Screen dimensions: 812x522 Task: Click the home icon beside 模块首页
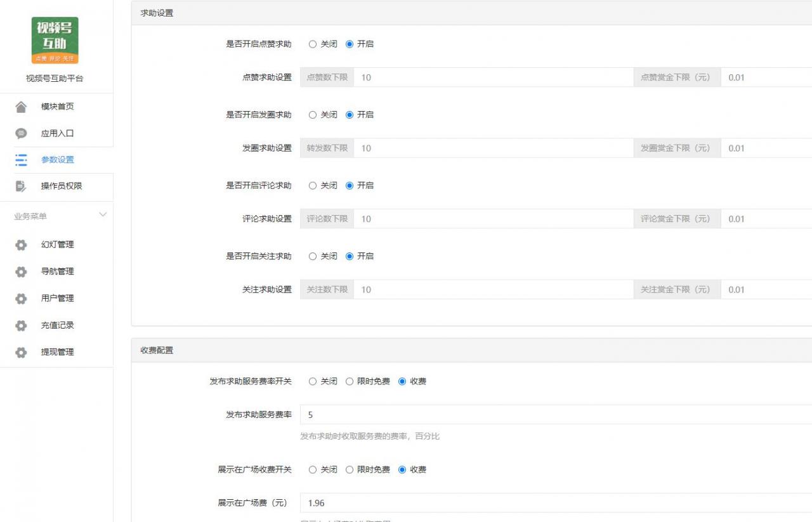pos(20,106)
